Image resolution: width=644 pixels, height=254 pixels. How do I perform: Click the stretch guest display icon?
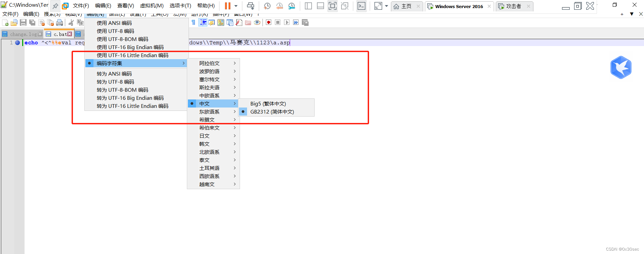(378, 6)
